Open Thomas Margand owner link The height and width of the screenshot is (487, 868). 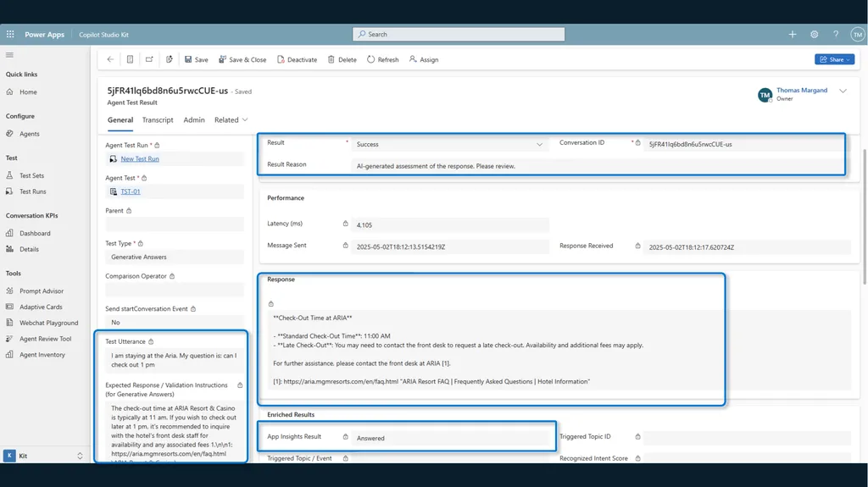802,91
